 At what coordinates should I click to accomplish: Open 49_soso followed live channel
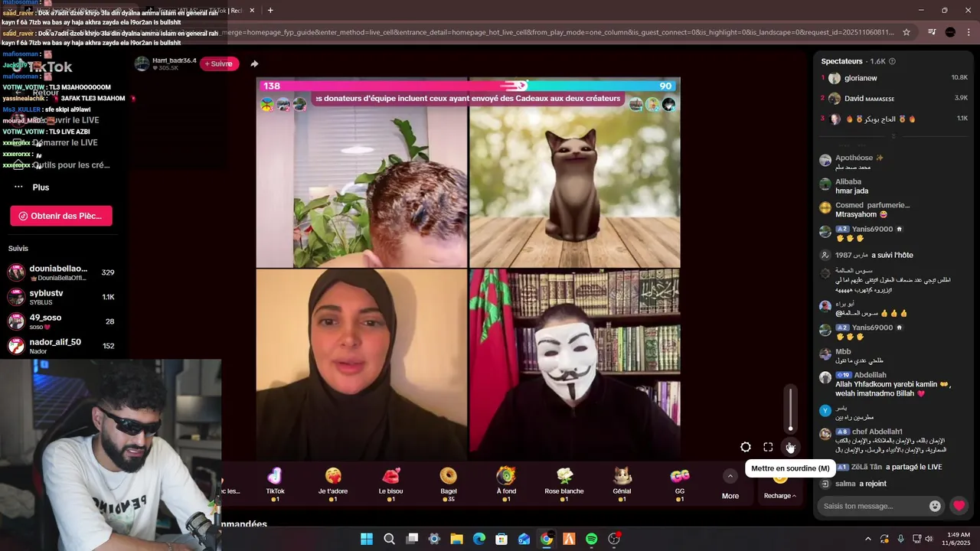[x=61, y=321]
